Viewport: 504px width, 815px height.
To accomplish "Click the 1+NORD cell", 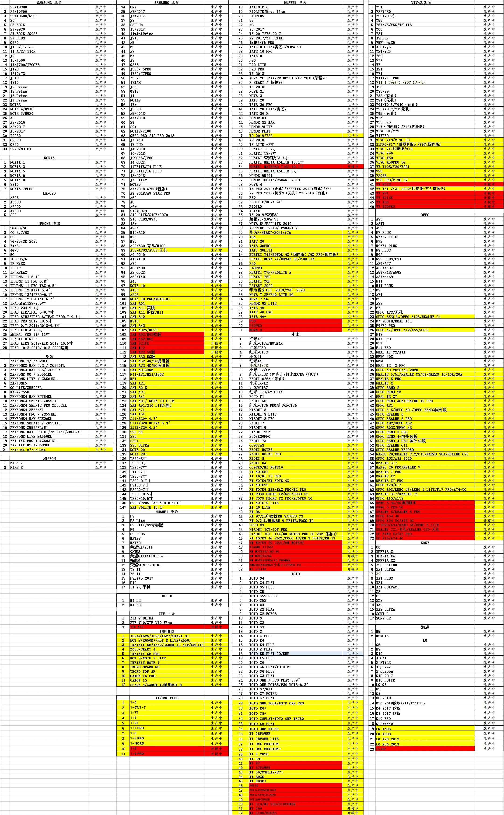I will pos(167,744).
